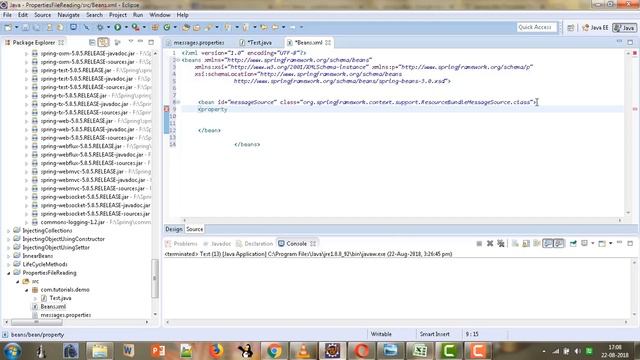Viewport: 640px width, 360px height.
Task: Select messages.properties in Package Explorer
Action: 66,315
